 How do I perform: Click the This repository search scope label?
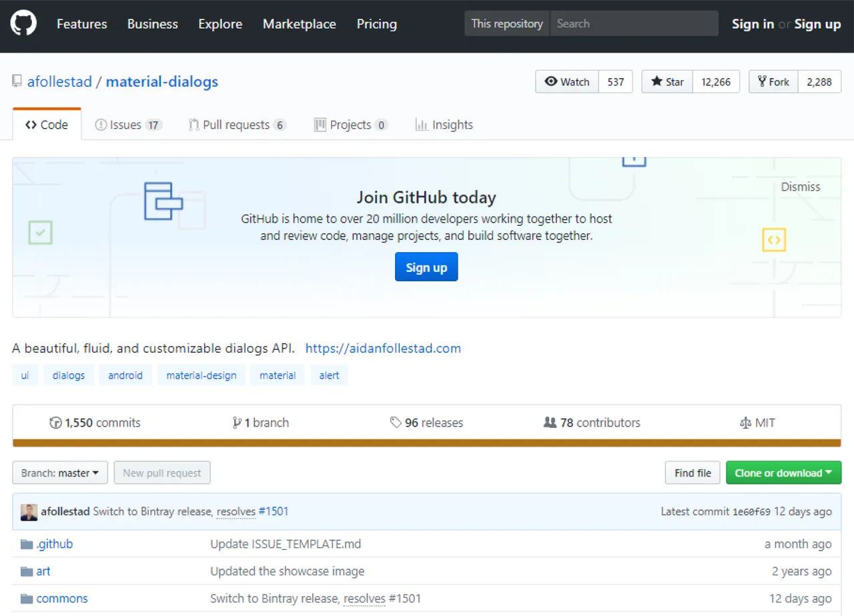tap(507, 23)
